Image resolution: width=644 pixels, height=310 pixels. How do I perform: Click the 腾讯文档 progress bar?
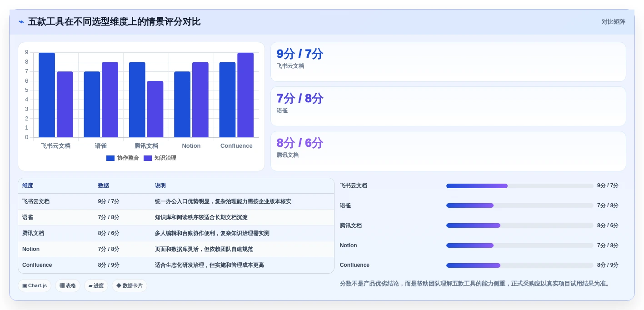coord(520,225)
